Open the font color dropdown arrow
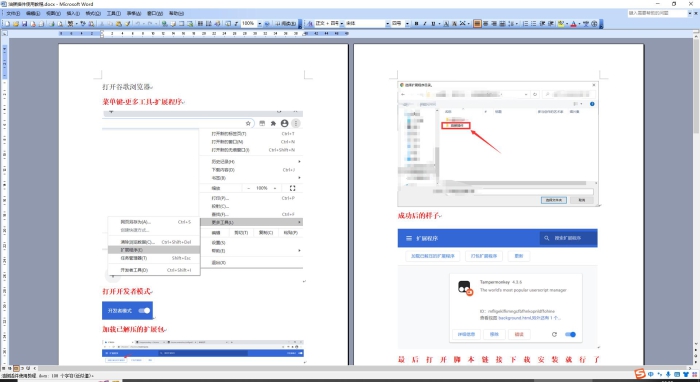Image resolution: width=700 pixels, height=382 pixels. pos(579,23)
